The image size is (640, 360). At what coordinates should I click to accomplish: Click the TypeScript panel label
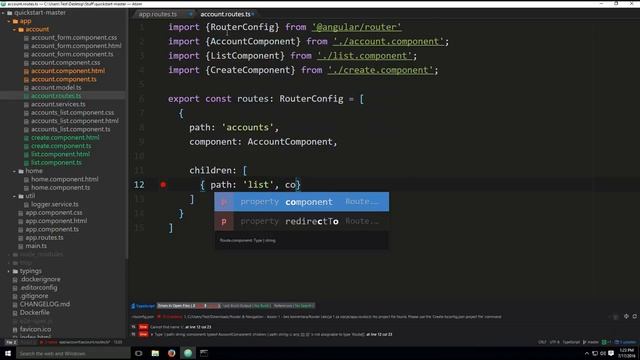pos(143,306)
